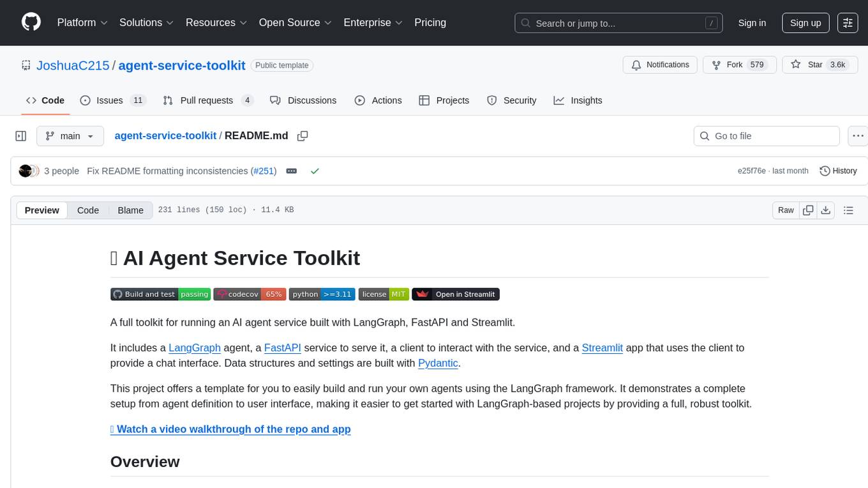Follow the Pydantic hyperlink
Viewport: 868px width, 488px height.
438,363
